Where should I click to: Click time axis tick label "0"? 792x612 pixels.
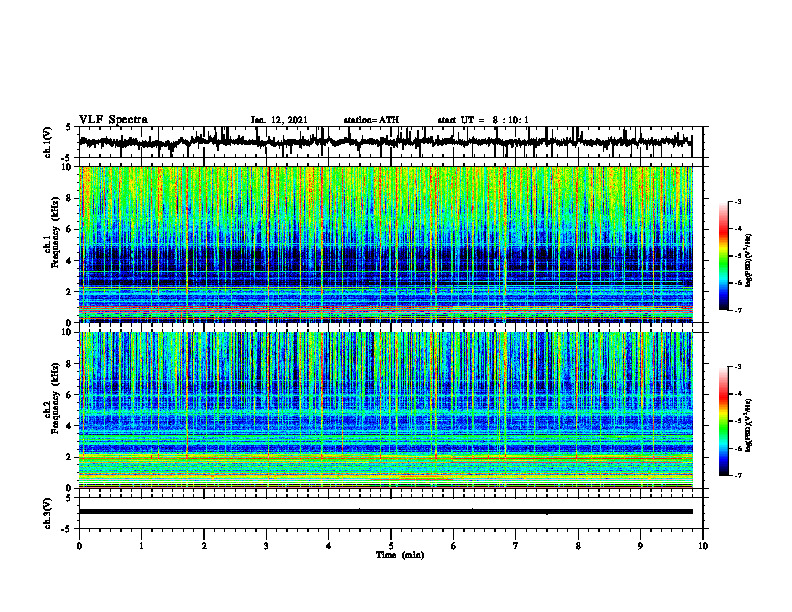point(79,546)
